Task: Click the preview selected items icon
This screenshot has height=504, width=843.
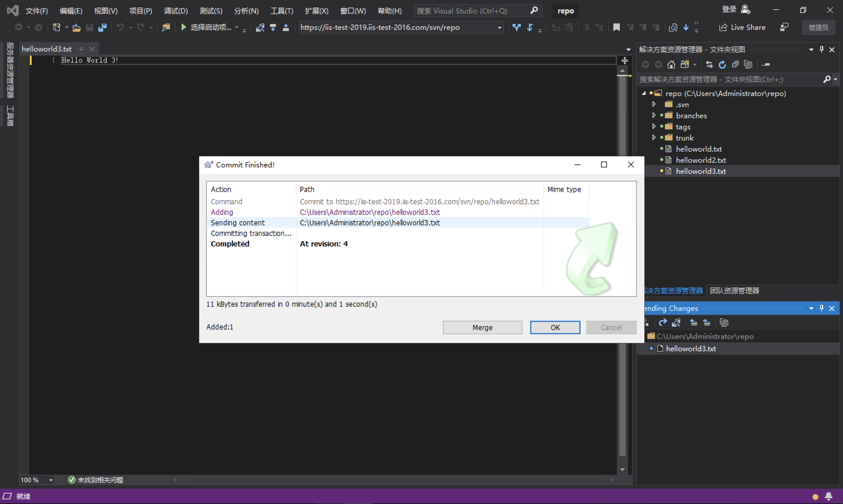Action: point(766,64)
